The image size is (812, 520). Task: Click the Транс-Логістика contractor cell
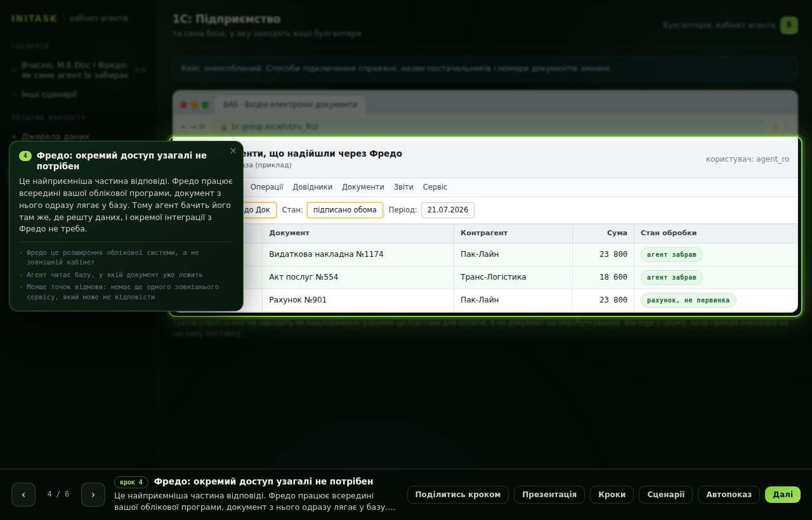513,277
